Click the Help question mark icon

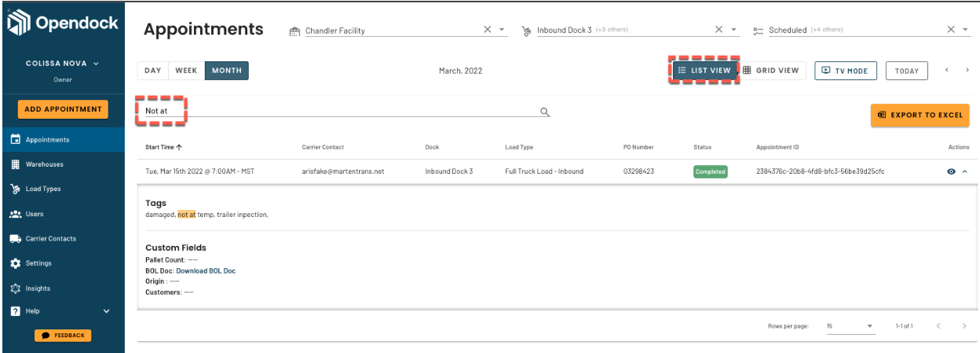(14, 311)
